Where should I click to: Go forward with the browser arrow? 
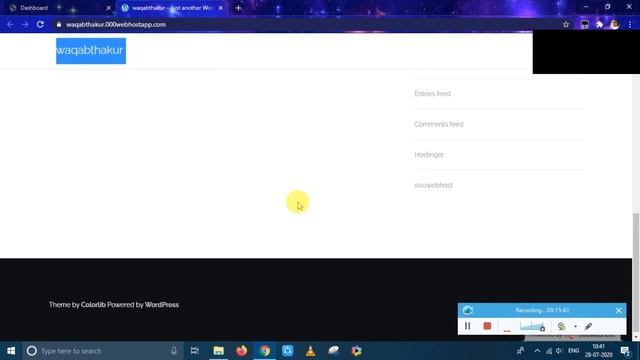25,24
